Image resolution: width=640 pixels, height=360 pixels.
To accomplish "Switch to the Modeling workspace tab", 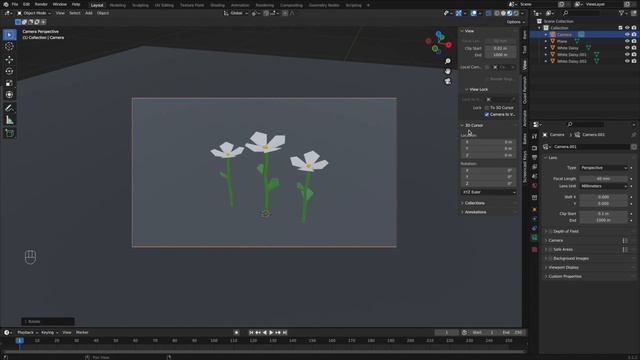I will tap(118, 5).
